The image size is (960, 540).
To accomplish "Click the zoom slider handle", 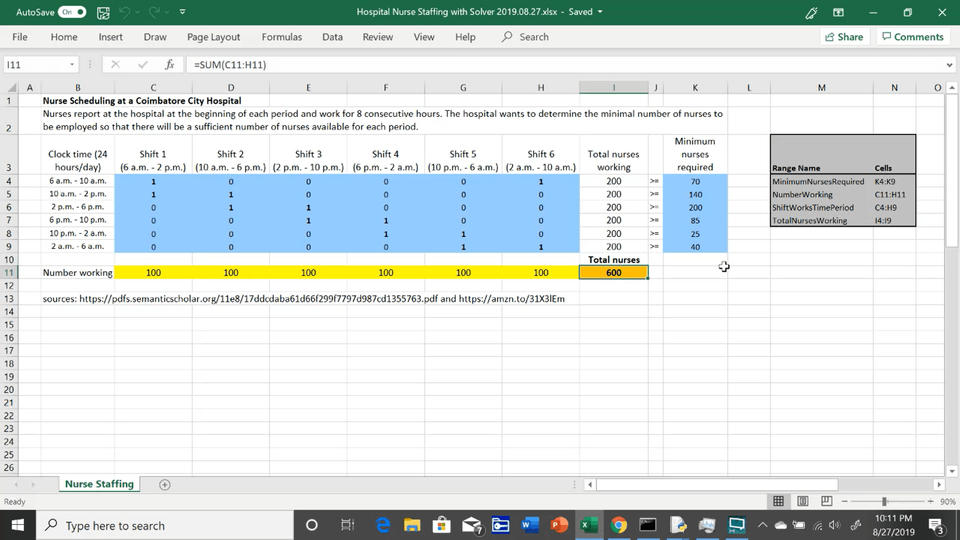I will click(884, 501).
